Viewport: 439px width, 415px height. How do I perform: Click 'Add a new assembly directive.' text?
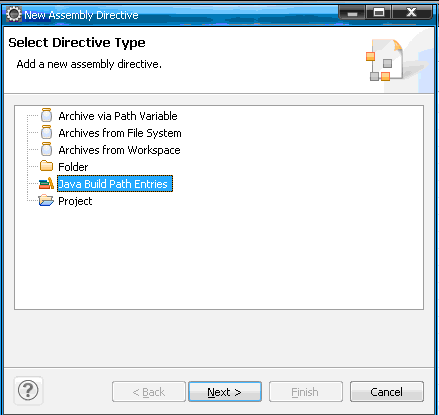pos(89,64)
